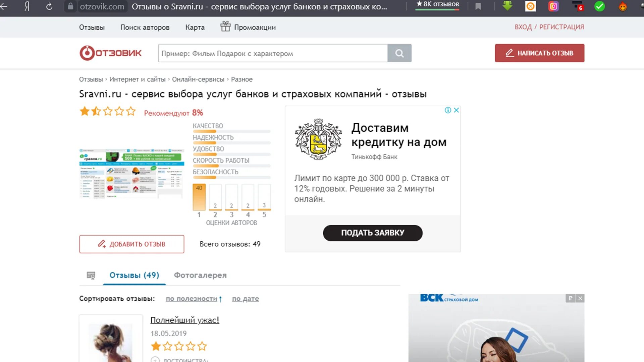Click the ad info icon on Tinkoff ad
Viewport: 644px width, 362px height.
[448, 110]
